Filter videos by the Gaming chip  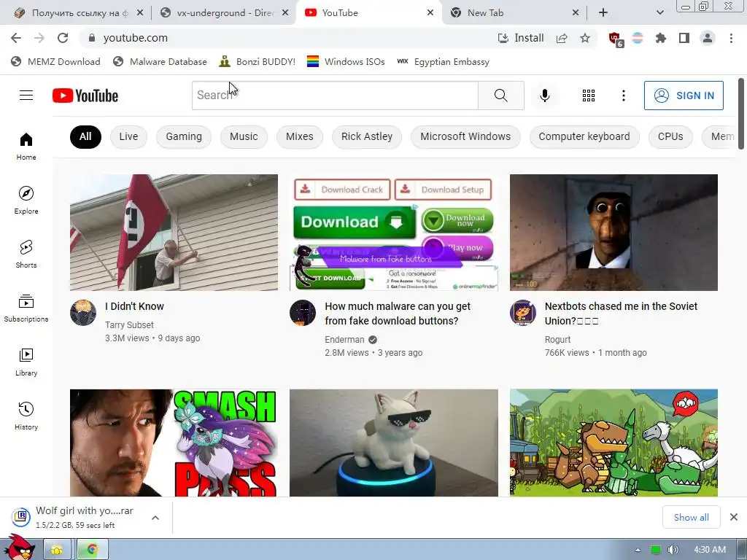pyautogui.click(x=184, y=136)
